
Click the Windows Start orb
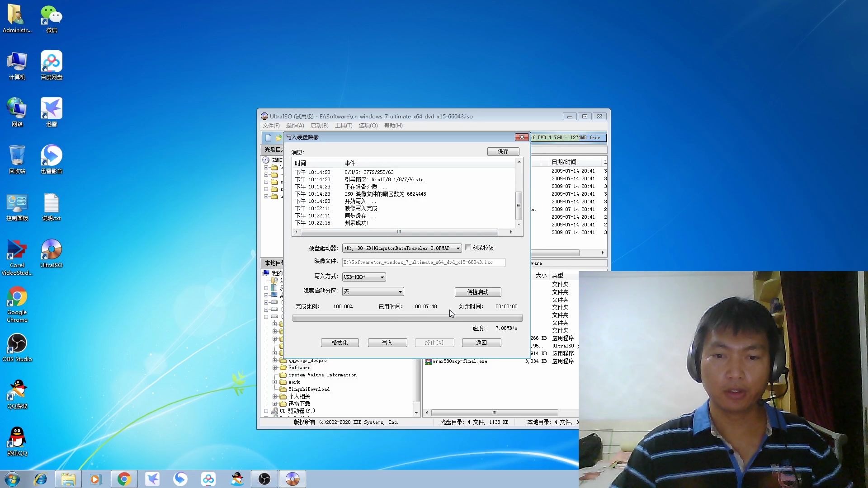pyautogui.click(x=12, y=479)
